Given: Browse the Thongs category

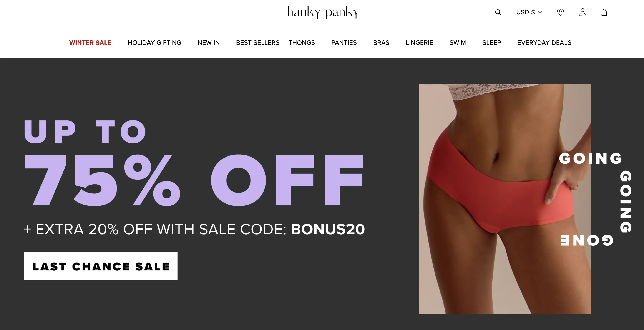Looking at the screenshot, I should [302, 43].
